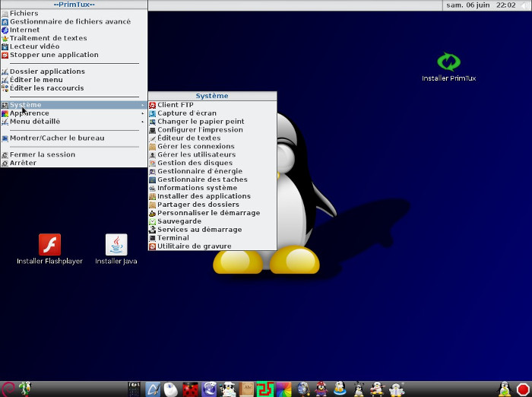The height and width of the screenshot is (397, 532).
Task: Toggle desktop with Montrer/Cacher le bureau
Action: [57, 138]
